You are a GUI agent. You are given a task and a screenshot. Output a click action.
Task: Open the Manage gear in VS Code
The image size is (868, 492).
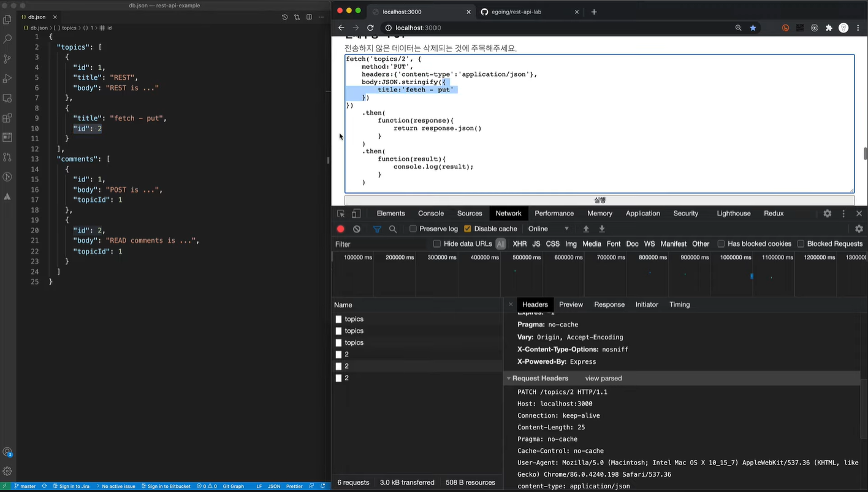coord(7,471)
